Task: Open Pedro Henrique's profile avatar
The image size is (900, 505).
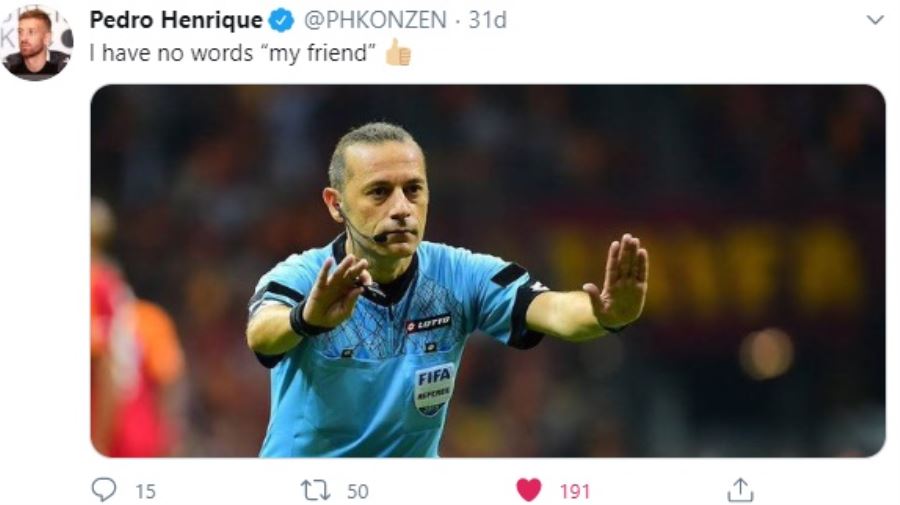Action: [37, 43]
